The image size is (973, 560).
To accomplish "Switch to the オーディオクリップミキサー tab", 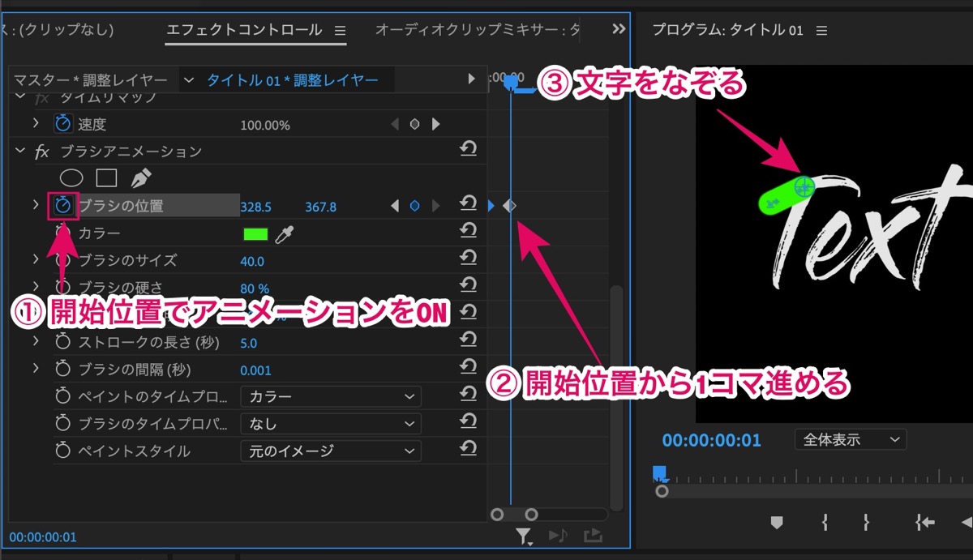I will (x=478, y=30).
